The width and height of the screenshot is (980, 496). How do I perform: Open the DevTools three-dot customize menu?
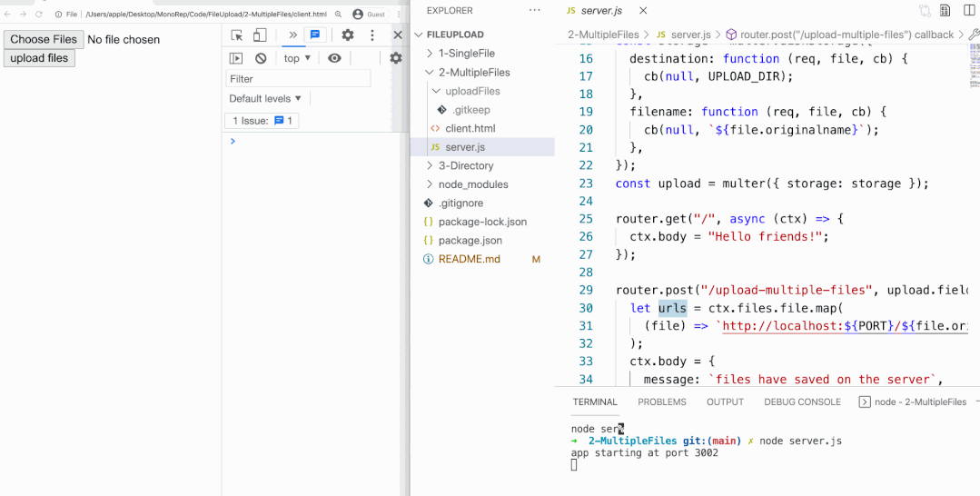coord(372,35)
